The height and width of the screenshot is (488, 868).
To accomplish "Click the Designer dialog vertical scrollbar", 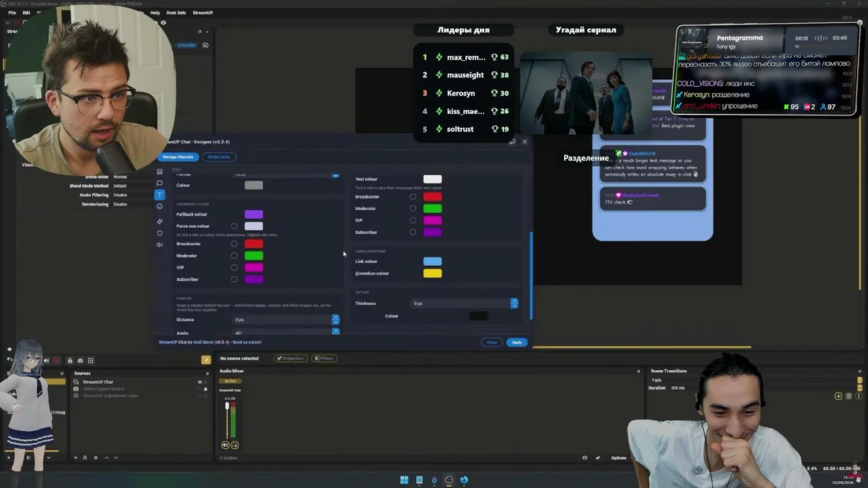I will (x=531, y=275).
